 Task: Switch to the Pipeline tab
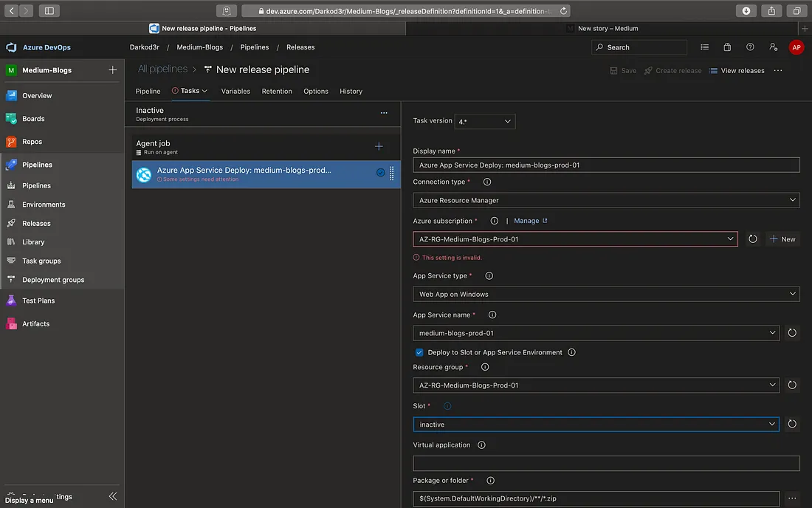pyautogui.click(x=148, y=91)
